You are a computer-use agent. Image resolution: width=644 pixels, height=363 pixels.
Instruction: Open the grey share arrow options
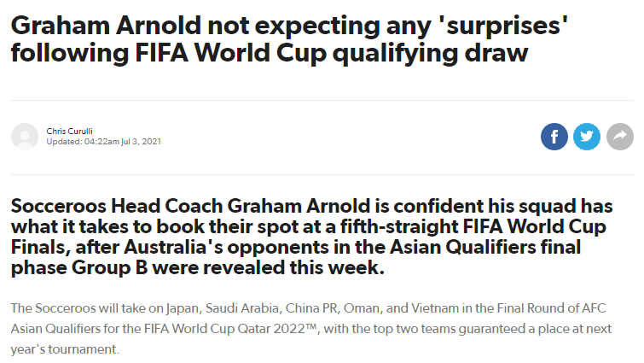[x=620, y=137]
